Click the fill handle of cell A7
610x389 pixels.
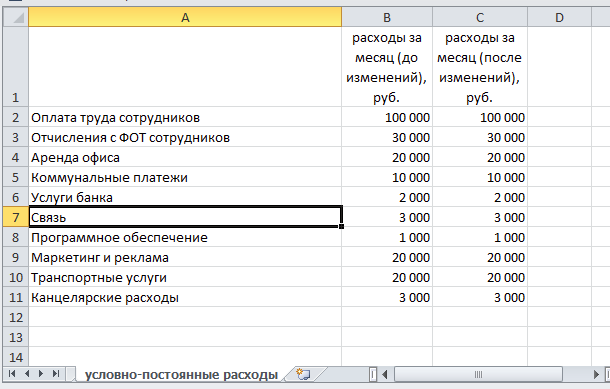coord(341,226)
